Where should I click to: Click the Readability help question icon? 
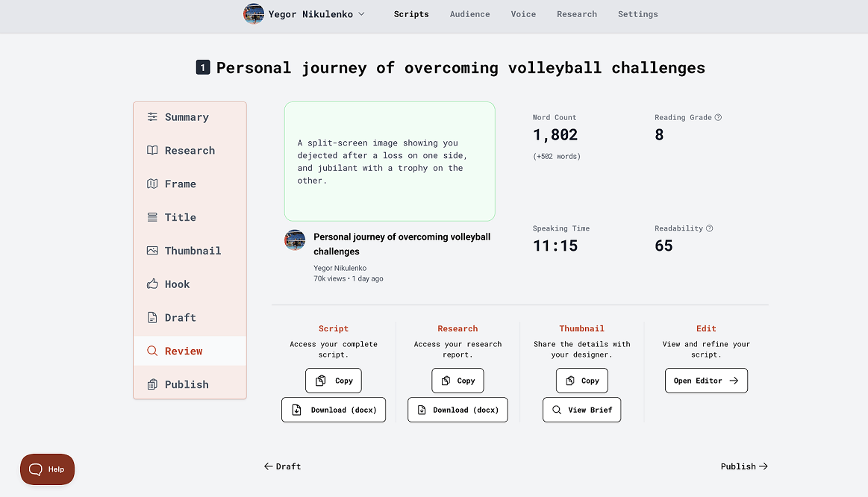pyautogui.click(x=709, y=228)
